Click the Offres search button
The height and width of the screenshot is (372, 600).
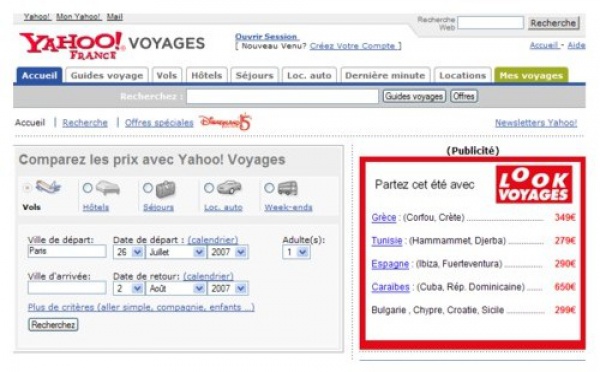[x=464, y=96]
